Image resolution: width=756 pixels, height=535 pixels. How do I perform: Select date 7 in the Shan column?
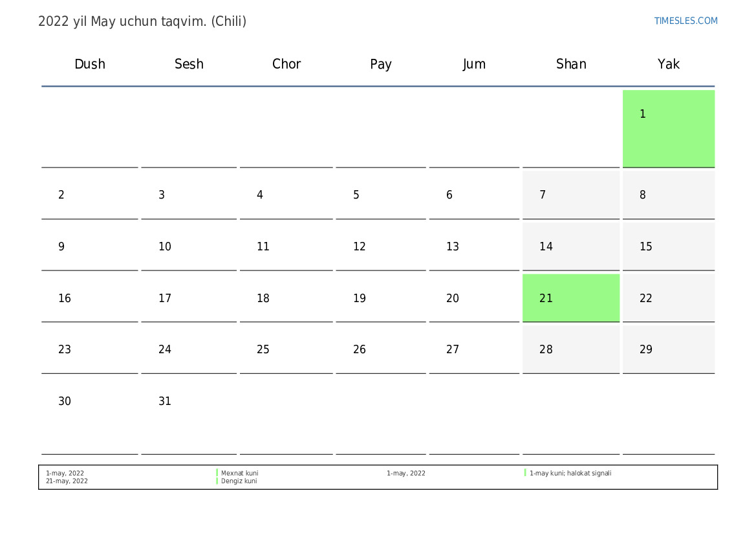(x=543, y=195)
